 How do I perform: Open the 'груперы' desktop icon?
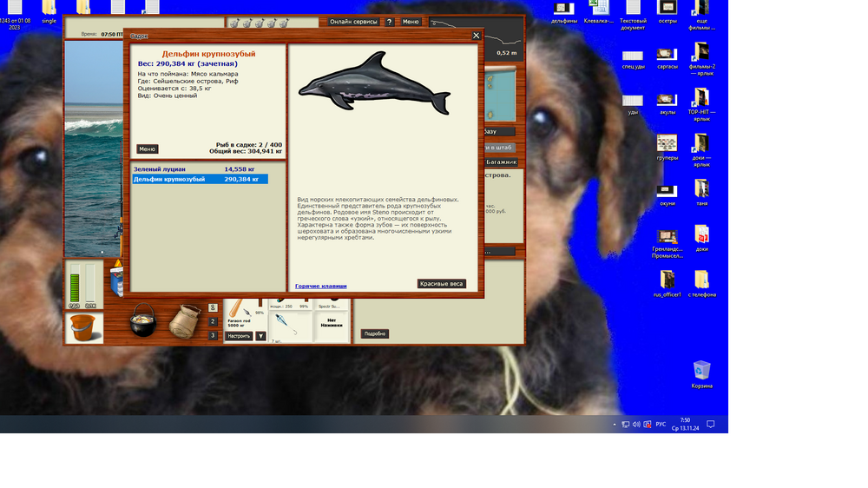pos(667,148)
